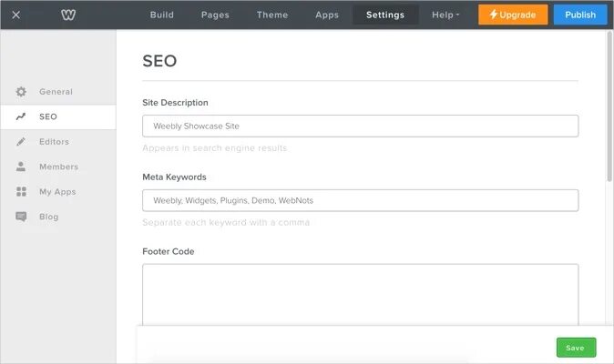
Task: Click the Blog speech bubble icon
Action: click(x=21, y=217)
